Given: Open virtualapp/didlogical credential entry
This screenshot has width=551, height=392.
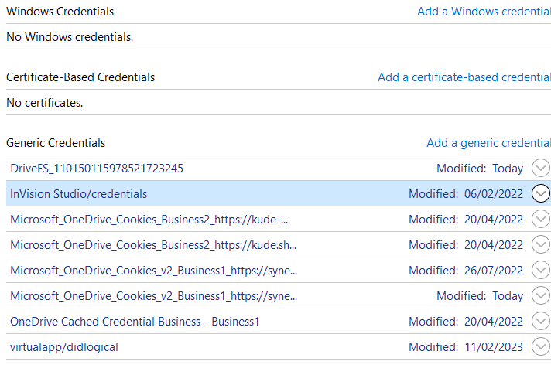Looking at the screenshot, I should (64, 347).
